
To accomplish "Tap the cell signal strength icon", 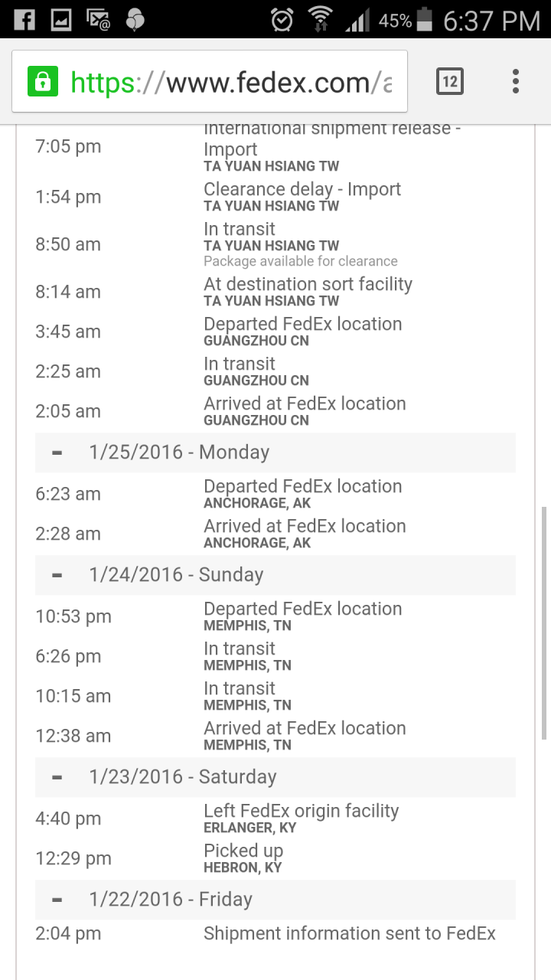I will point(357,20).
